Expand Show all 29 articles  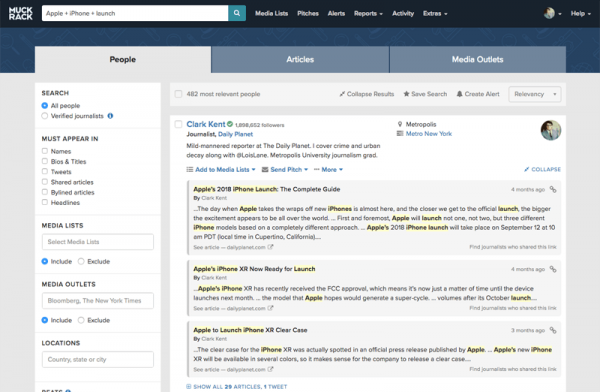(236, 387)
